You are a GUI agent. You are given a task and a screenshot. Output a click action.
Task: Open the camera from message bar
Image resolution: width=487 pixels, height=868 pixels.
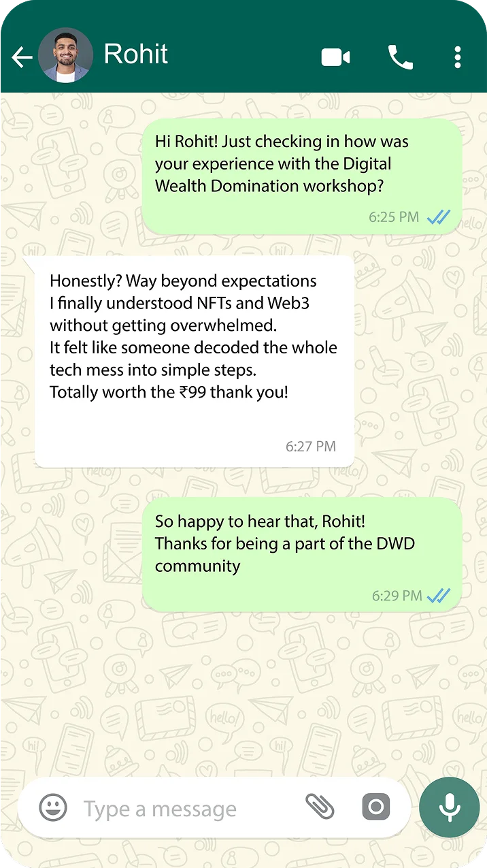click(375, 807)
